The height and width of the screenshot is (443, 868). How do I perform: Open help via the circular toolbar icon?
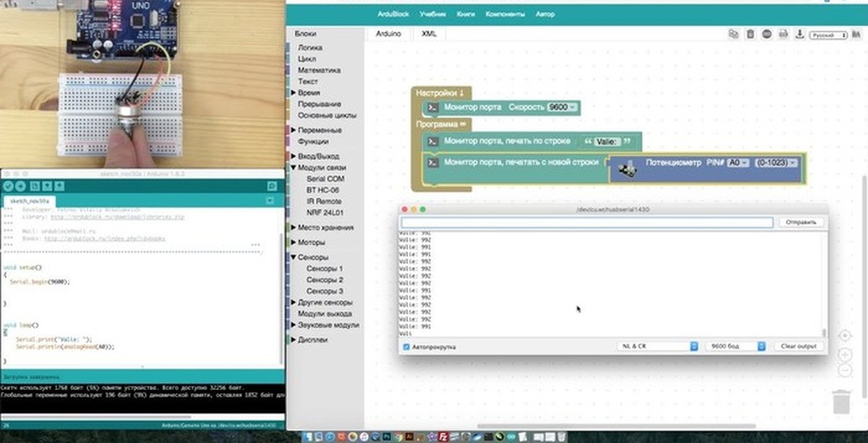767,33
